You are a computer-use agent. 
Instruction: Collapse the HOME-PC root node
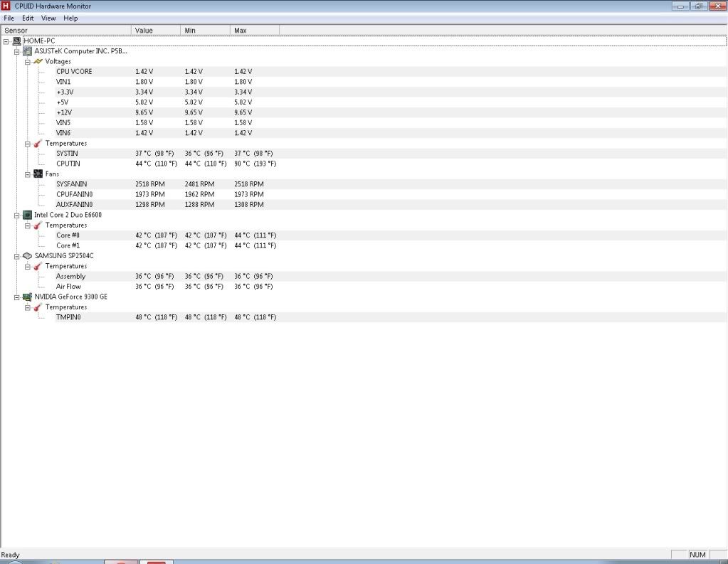point(6,41)
